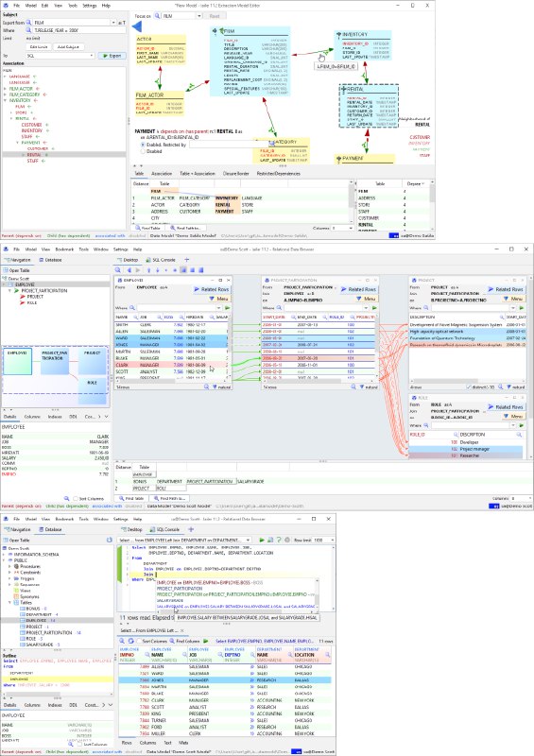Click the search icon beside the Export from field
Screen dimensions: 534x756
28,22
